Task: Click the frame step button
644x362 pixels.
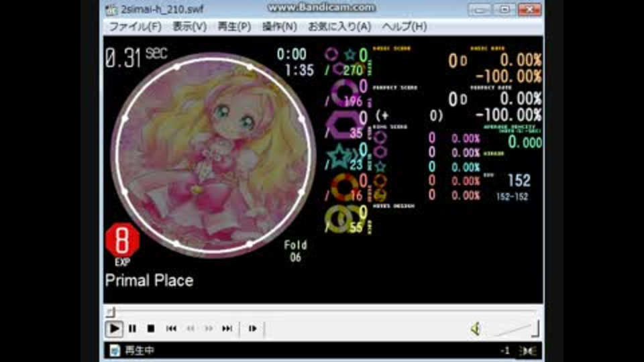Action: click(253, 328)
